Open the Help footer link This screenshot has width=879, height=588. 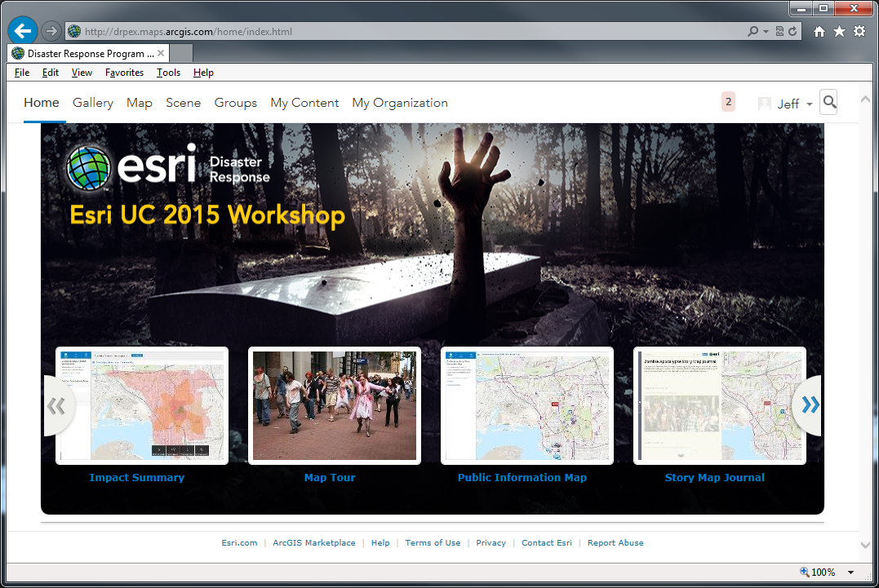[x=380, y=542]
